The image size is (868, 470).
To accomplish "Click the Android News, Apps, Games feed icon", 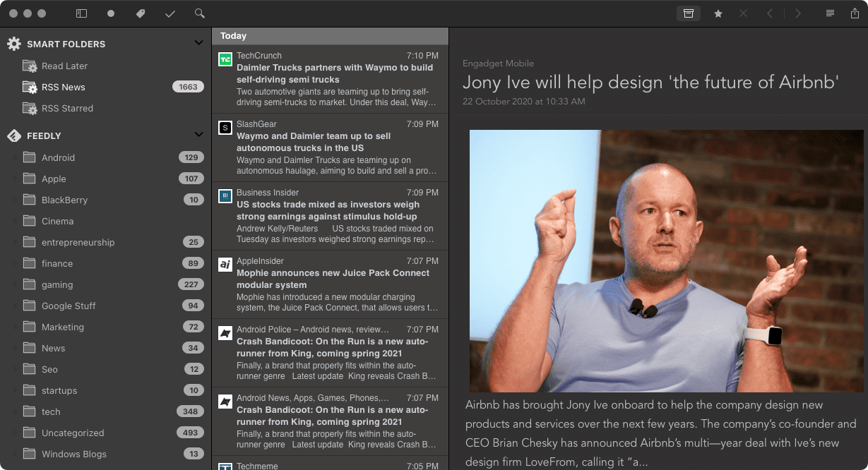I will [225, 402].
